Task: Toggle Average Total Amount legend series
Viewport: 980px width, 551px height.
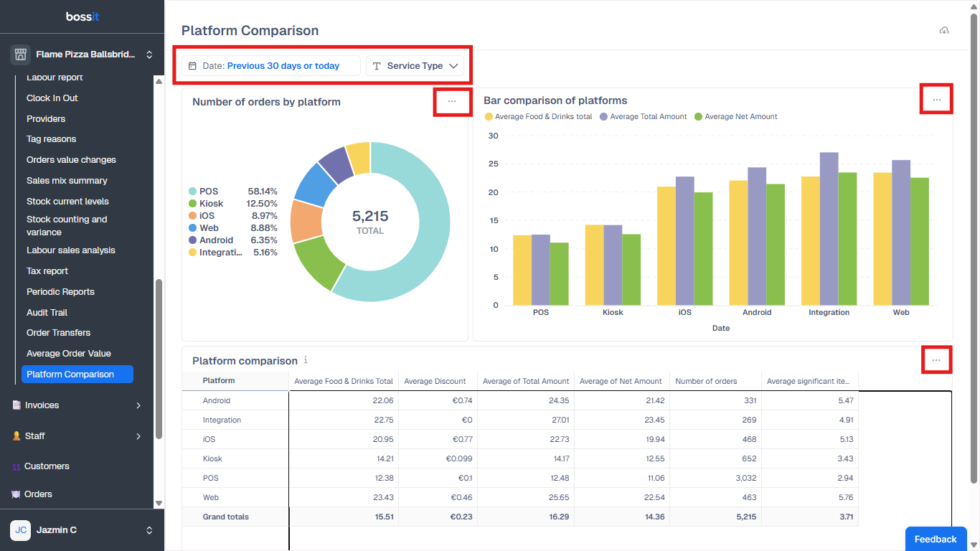Action: pyautogui.click(x=643, y=117)
